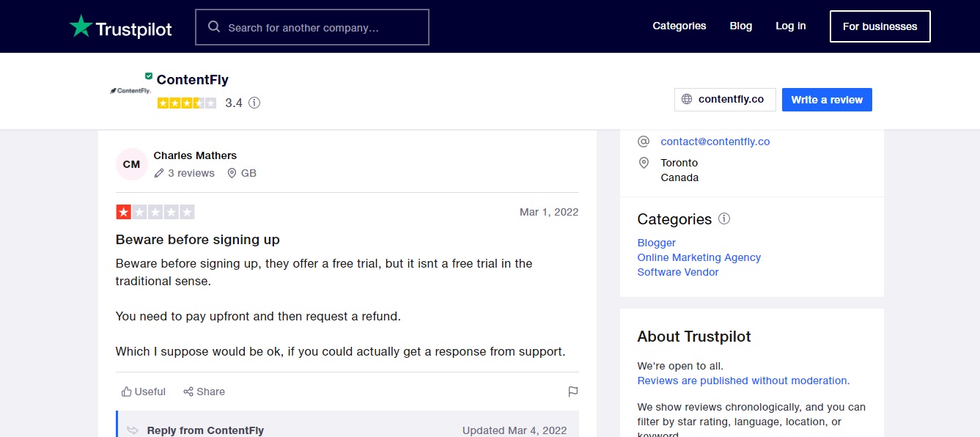Click the search magnifier icon
Image resolution: width=980 pixels, height=437 pixels.
click(x=214, y=27)
